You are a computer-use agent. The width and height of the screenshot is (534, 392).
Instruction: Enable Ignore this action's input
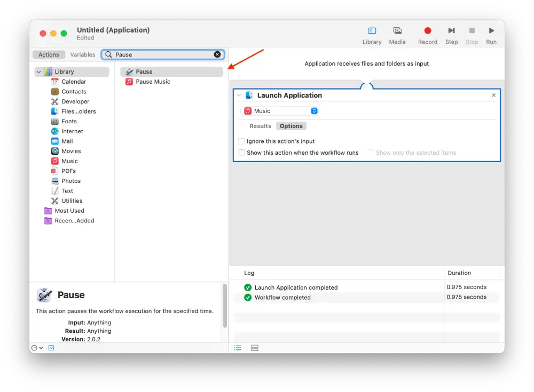point(242,141)
